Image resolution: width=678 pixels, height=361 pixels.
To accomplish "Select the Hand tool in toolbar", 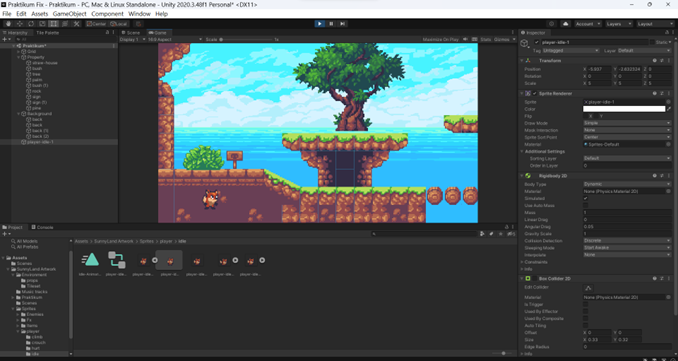I will point(8,24).
